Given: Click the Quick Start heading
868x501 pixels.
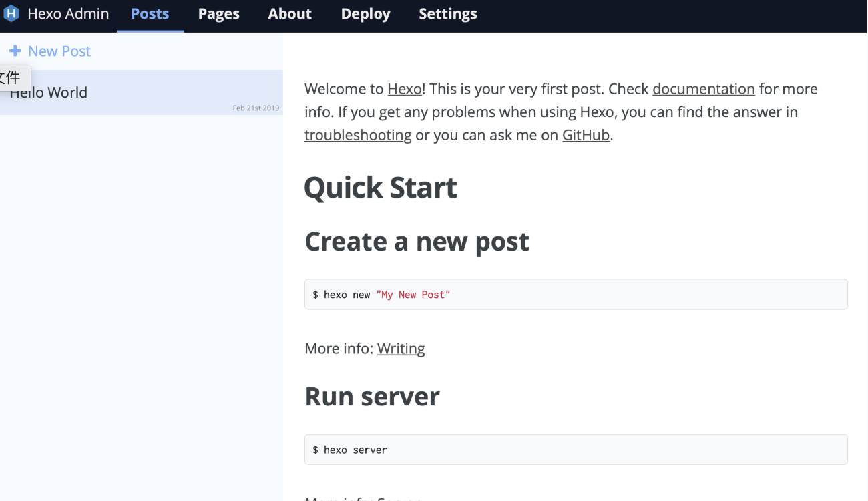Looking at the screenshot, I should [381, 188].
